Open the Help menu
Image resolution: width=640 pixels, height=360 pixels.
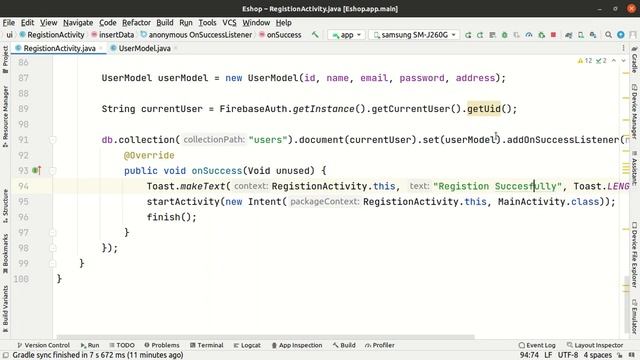pyautogui.click(x=283, y=22)
